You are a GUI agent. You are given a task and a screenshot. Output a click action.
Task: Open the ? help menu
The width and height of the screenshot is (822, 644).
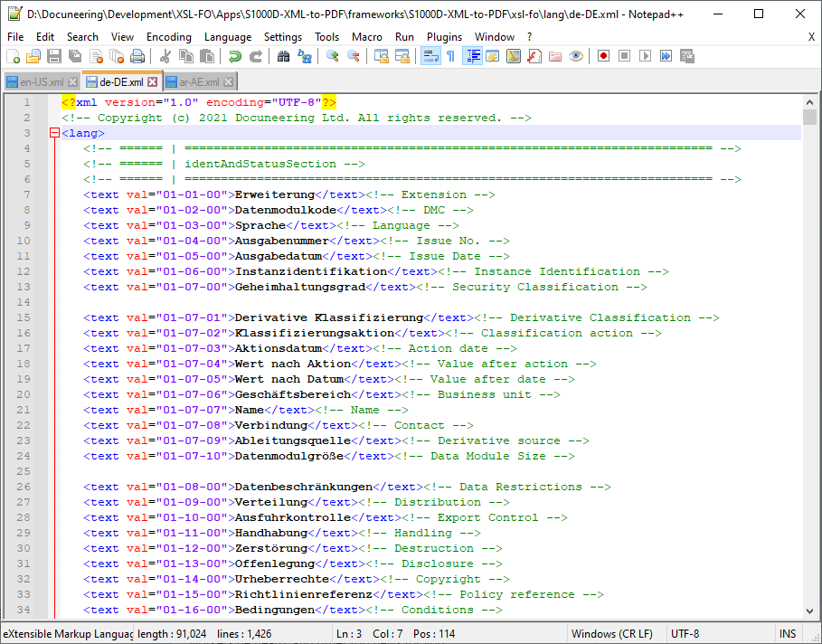(x=530, y=37)
